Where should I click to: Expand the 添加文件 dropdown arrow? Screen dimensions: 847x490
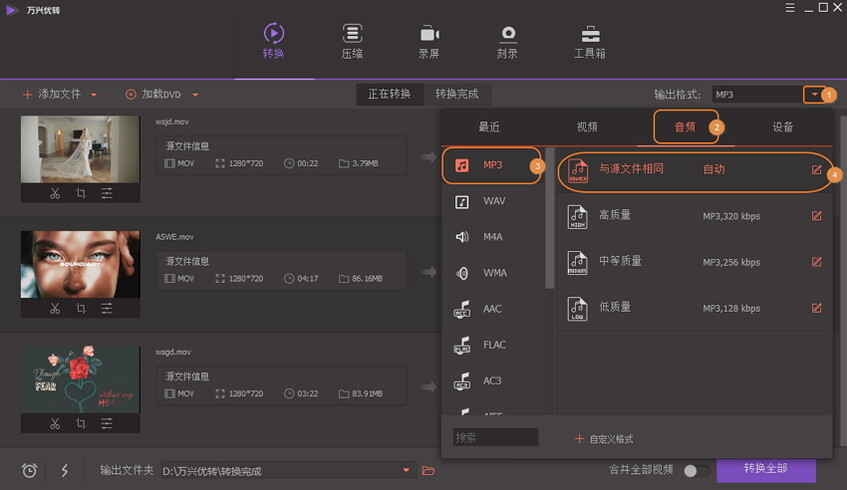click(94, 95)
